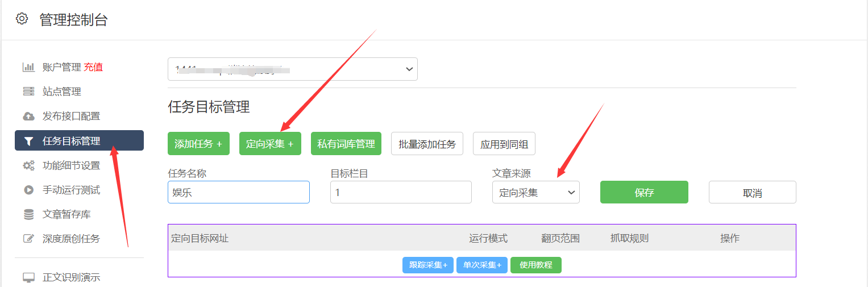Click the 功能细节设置 gears icon

(28, 165)
